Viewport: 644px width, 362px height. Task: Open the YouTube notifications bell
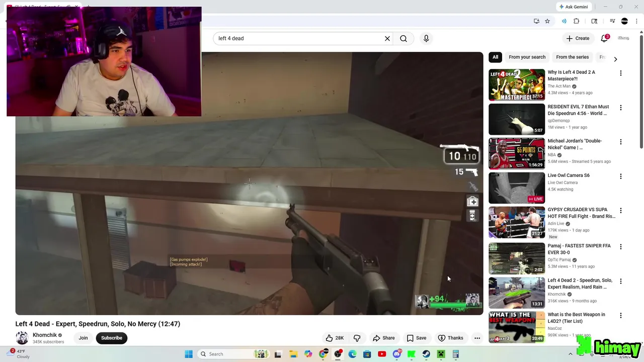(x=604, y=38)
